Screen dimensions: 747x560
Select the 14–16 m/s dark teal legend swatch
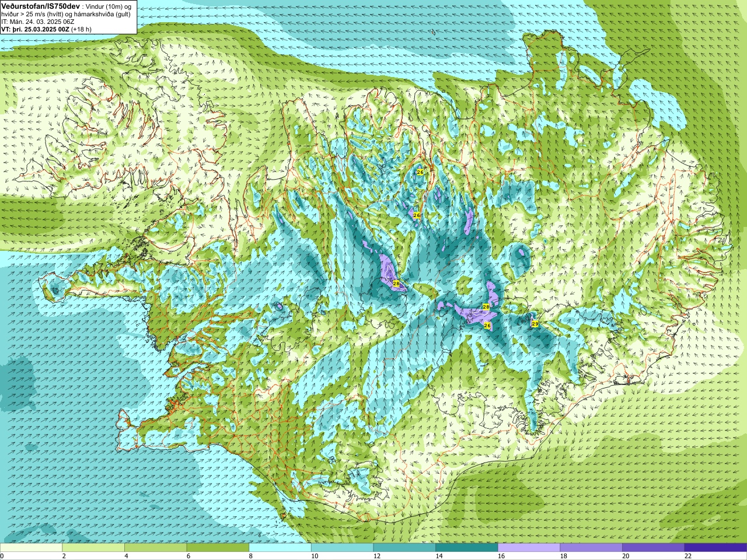(467, 548)
